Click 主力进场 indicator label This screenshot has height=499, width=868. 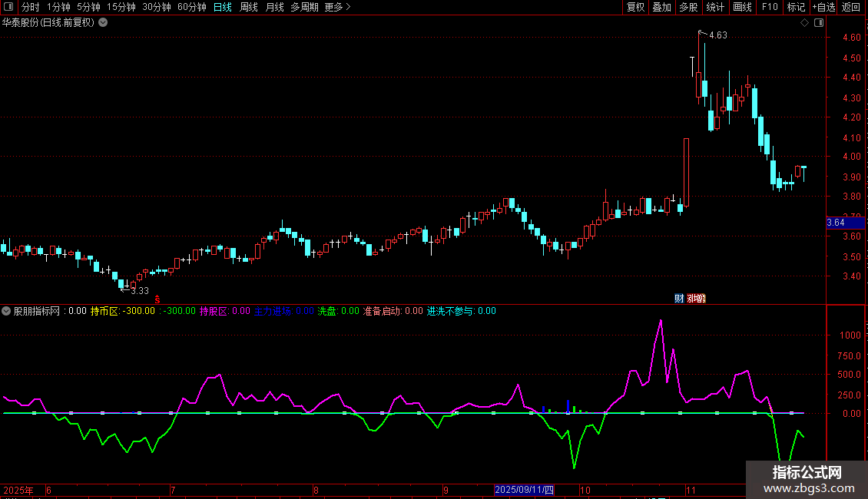(284, 311)
